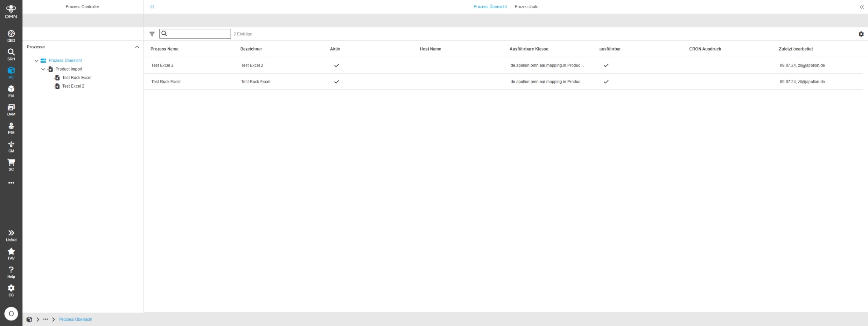The width and height of the screenshot is (868, 326).
Task: Toggle ausführbar checkmark for Test Ruck Excel
Action: click(x=606, y=82)
